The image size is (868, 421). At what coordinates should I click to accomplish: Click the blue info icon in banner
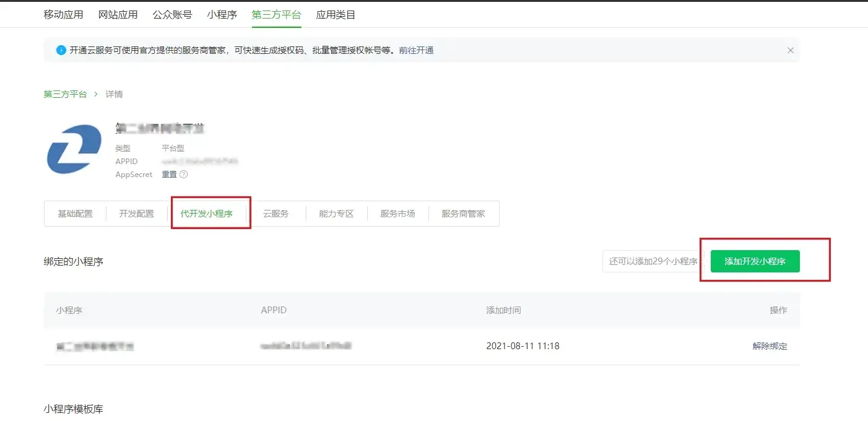coord(61,50)
